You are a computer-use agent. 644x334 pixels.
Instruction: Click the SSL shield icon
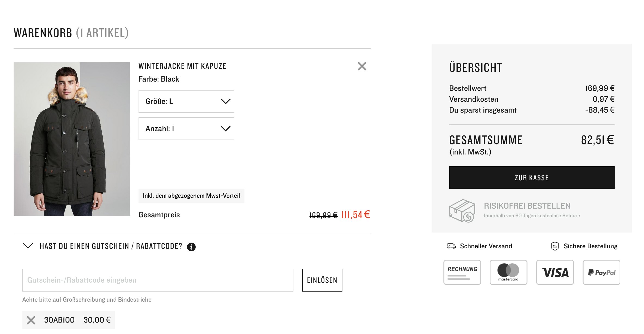point(555,246)
